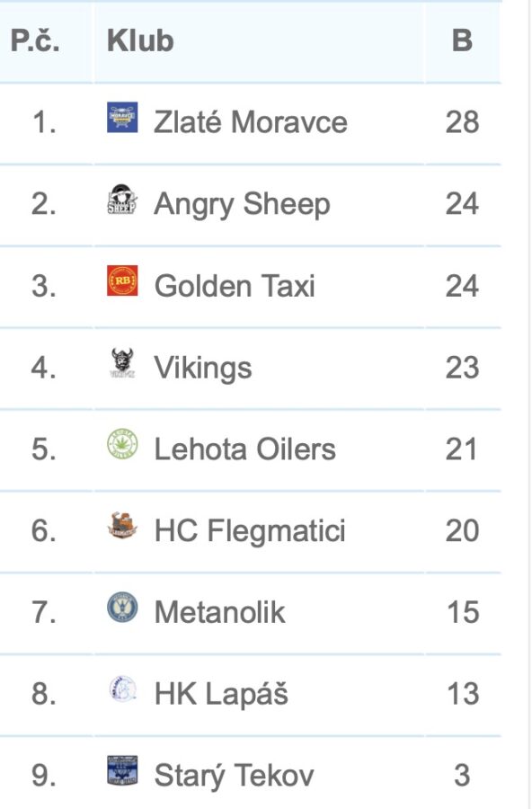Click the Starý Tekov team logo

(122, 770)
